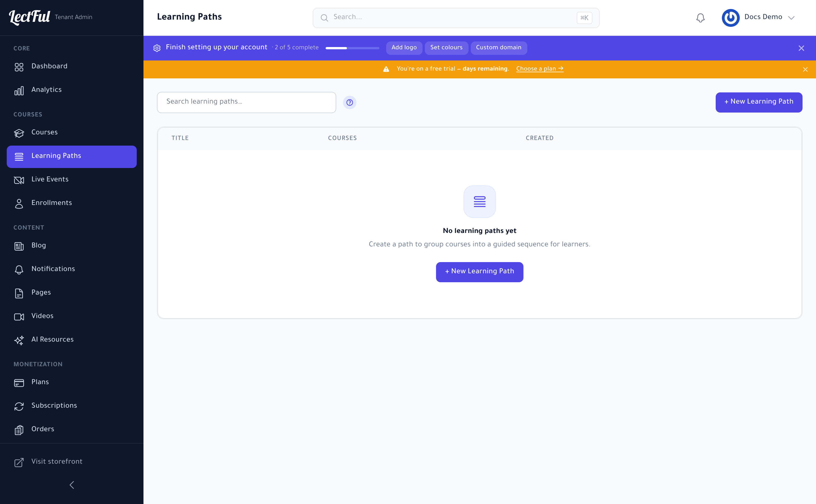Click the setup gear icon in banner
This screenshot has width=816, height=504.
tap(157, 48)
